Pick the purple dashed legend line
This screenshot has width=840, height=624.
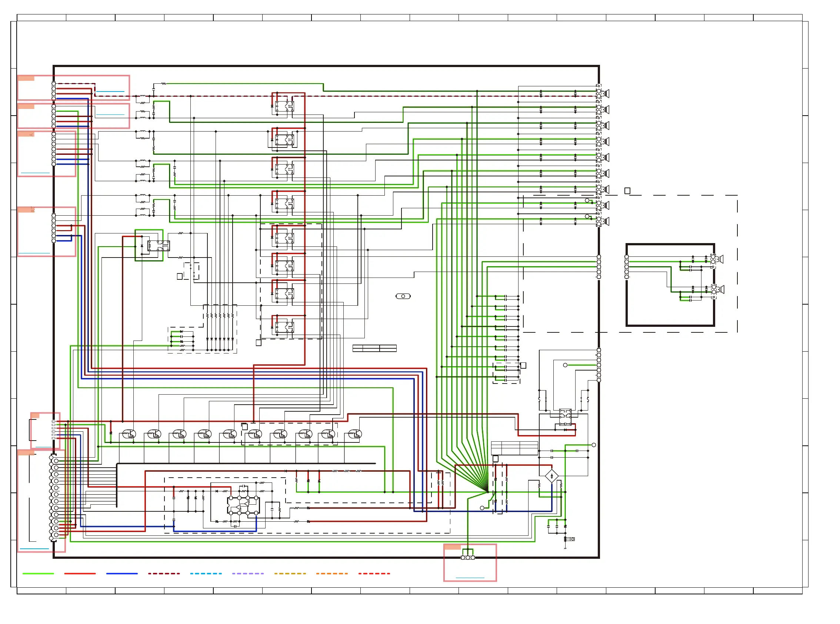click(248, 573)
